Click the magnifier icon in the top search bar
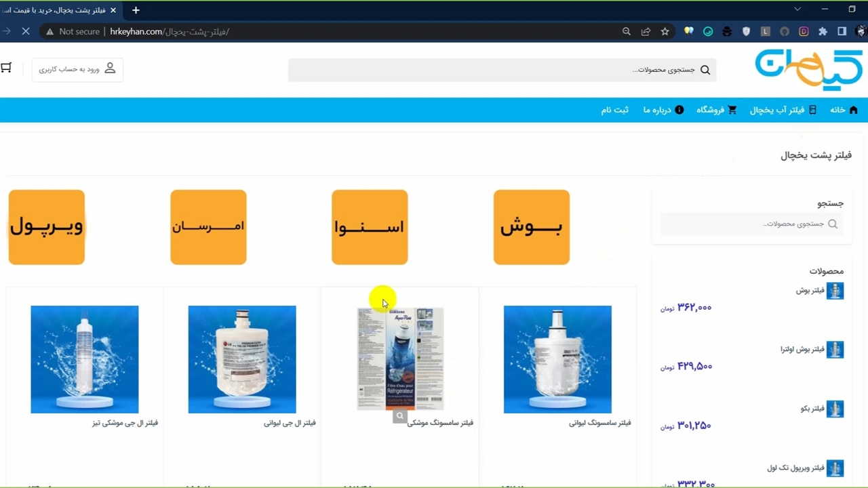The height and width of the screenshot is (488, 868). click(705, 70)
